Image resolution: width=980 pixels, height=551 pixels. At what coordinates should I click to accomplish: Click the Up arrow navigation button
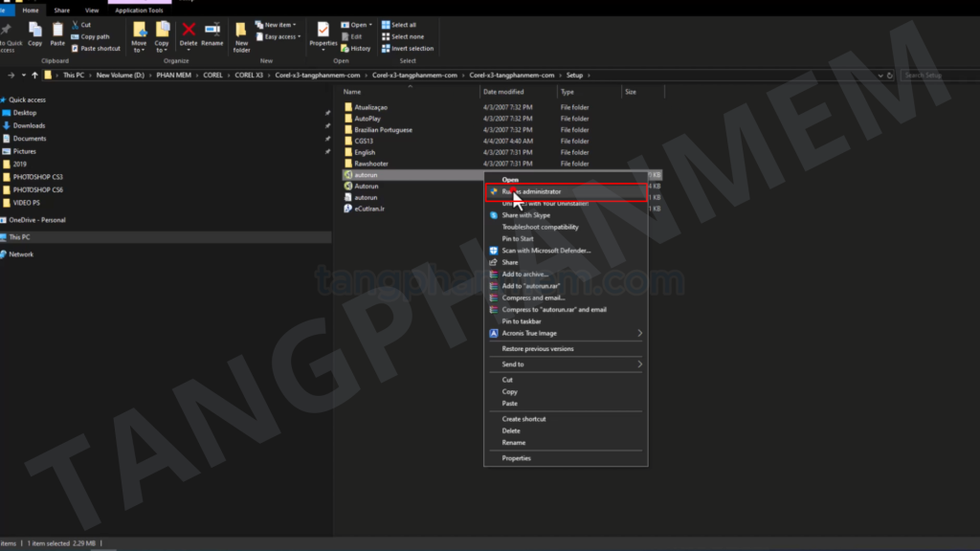pyautogui.click(x=34, y=75)
